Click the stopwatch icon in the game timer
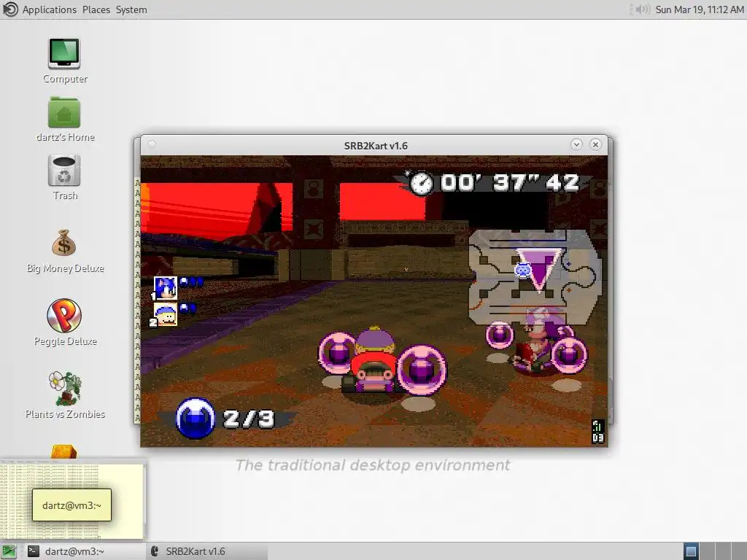The width and height of the screenshot is (747, 560). [421, 183]
